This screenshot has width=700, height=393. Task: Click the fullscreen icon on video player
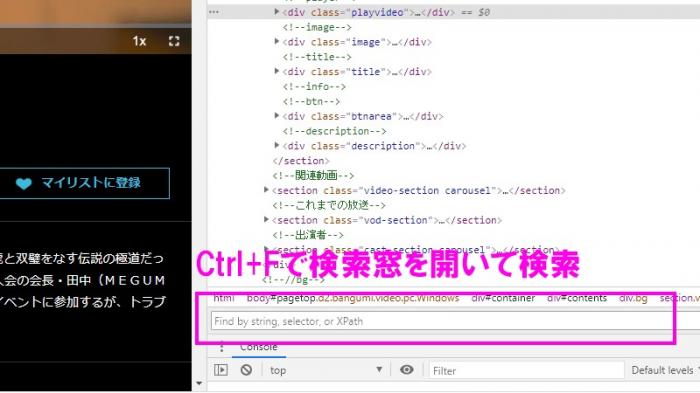coord(174,41)
